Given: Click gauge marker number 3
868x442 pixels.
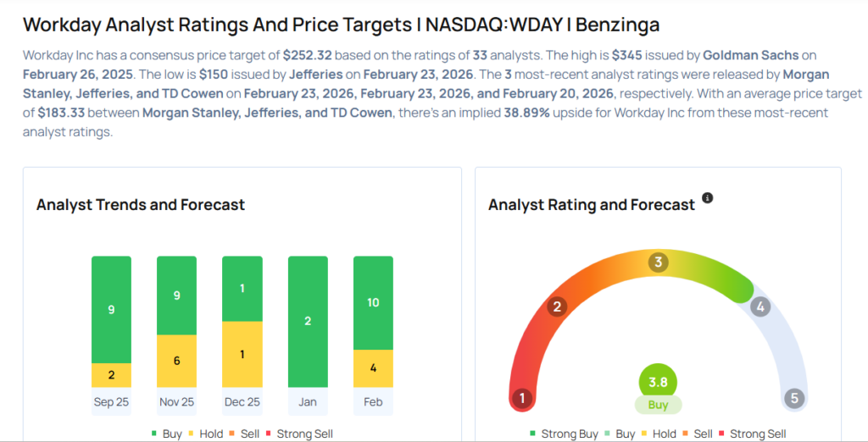Looking at the screenshot, I should [x=657, y=262].
